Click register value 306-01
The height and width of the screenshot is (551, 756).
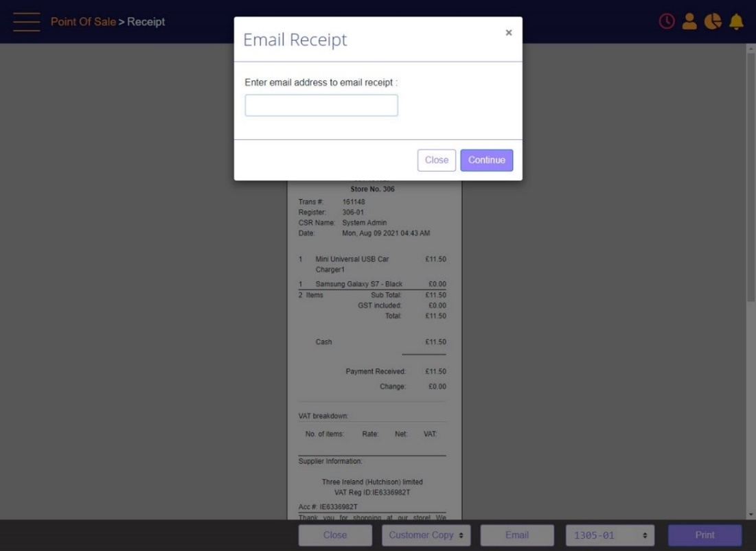click(x=353, y=213)
